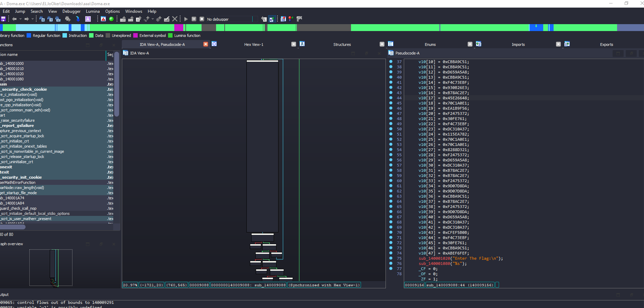
Task: Click the Terminate process stop icon
Action: 202,19
